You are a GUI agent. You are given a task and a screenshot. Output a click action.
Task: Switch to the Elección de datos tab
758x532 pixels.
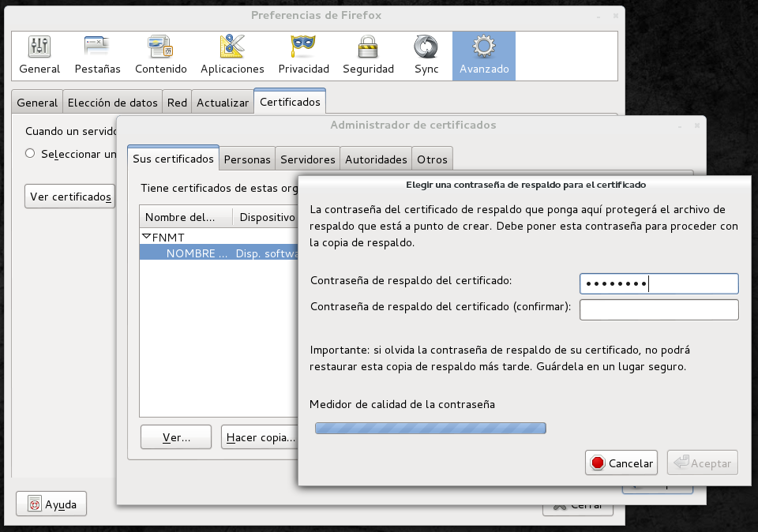113,103
